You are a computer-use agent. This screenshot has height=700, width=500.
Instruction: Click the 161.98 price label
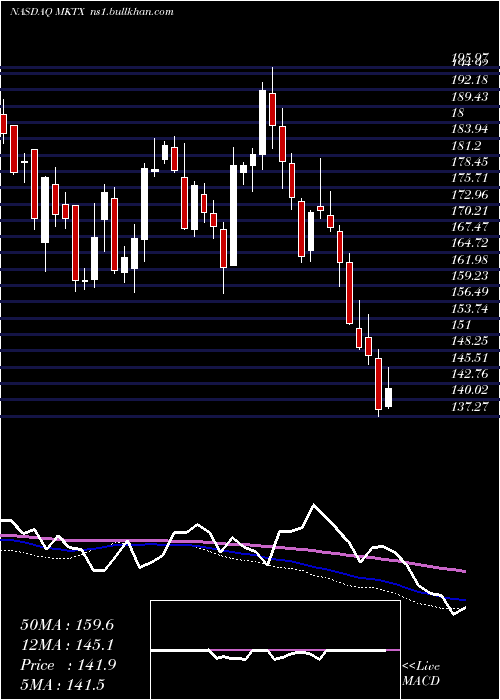(x=470, y=260)
